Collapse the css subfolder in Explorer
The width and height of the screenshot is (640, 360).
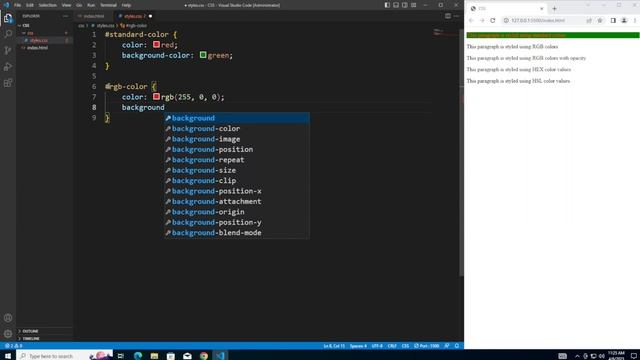pyautogui.click(x=29, y=33)
